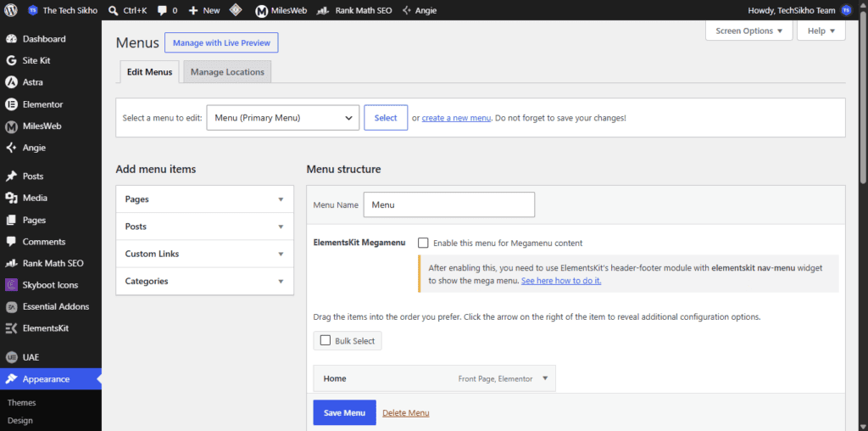This screenshot has width=868, height=431.
Task: Click the Essential Addons icon
Action: (x=11, y=306)
